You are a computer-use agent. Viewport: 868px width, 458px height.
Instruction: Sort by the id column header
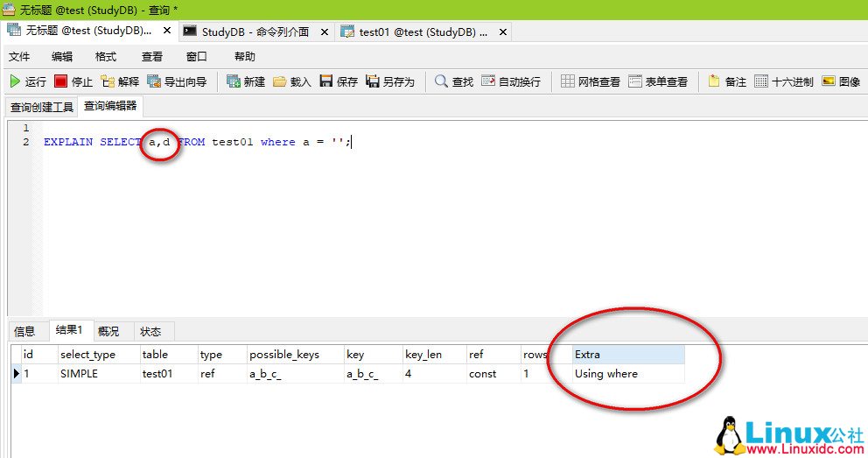[38, 355]
